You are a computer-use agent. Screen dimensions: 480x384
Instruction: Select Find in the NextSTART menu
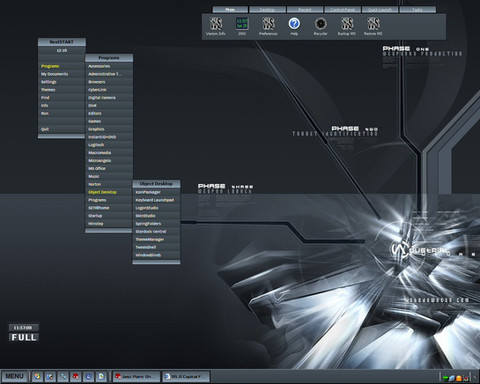point(62,98)
